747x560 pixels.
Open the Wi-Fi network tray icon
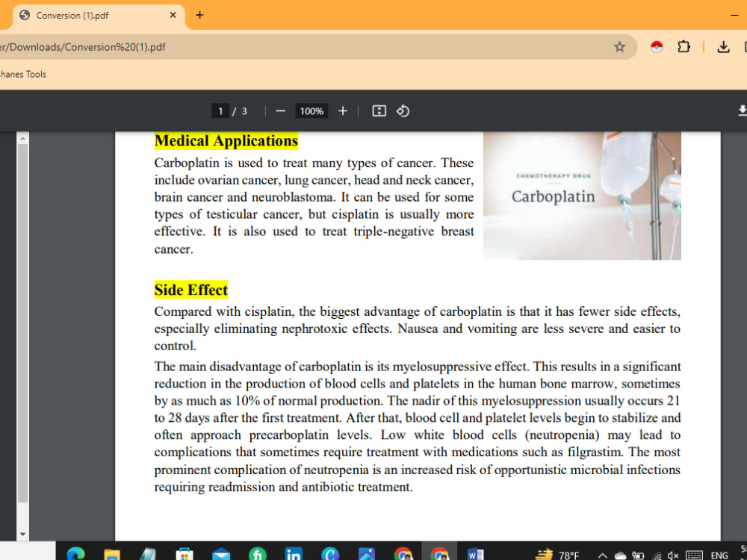[x=657, y=556]
